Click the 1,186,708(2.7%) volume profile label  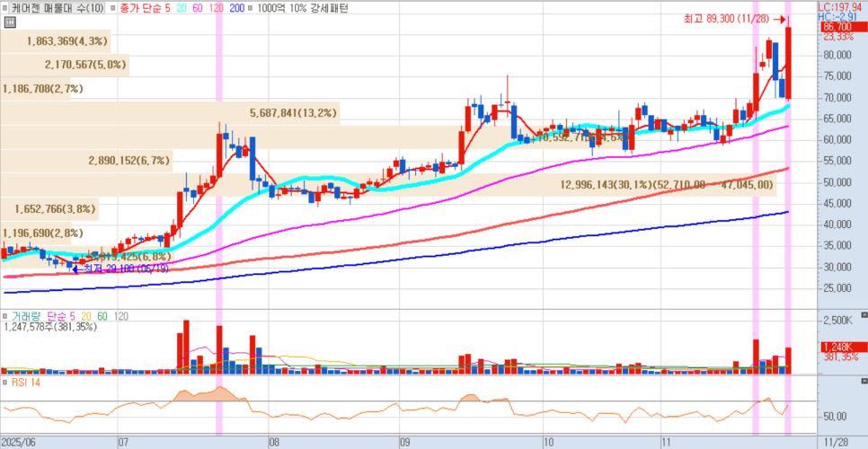tap(43, 89)
